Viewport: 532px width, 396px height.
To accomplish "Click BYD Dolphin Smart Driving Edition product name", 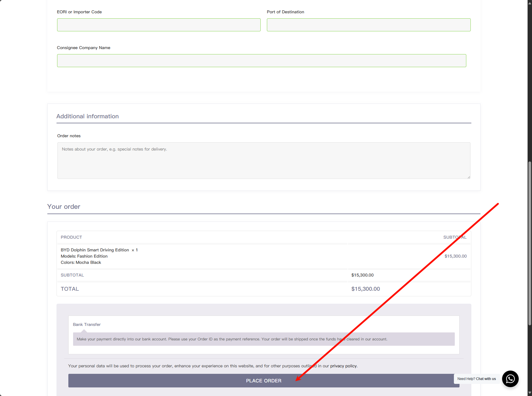I will pyautogui.click(x=95, y=250).
